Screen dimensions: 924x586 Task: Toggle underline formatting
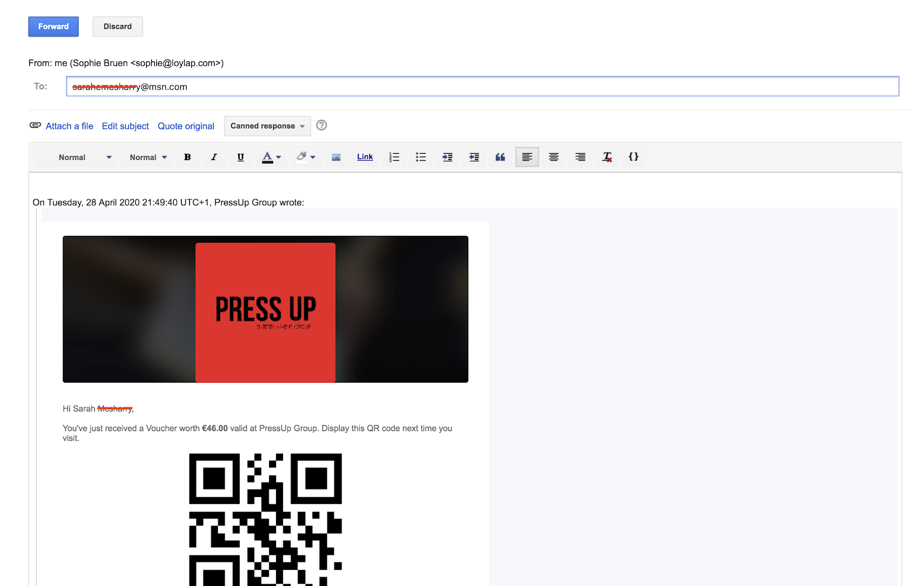point(241,157)
